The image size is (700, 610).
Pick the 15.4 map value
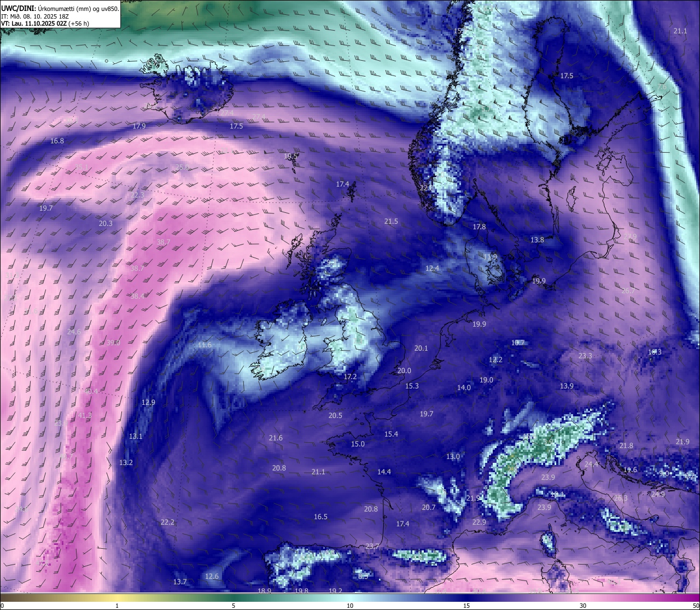tap(391, 434)
